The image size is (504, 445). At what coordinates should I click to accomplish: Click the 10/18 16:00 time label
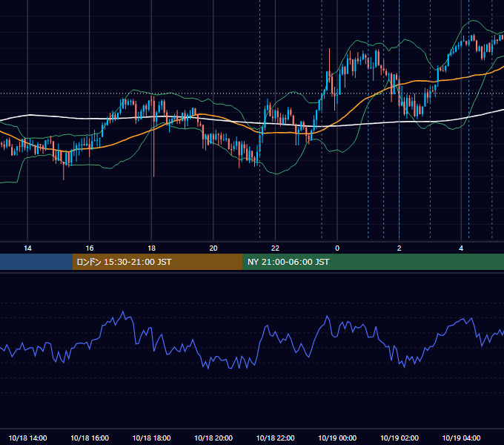tap(90, 438)
